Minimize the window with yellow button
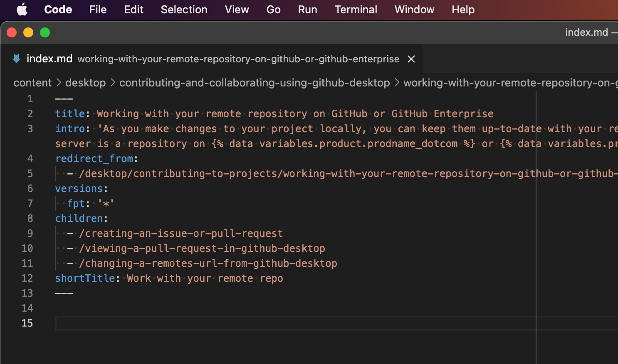This screenshot has width=618, height=364. point(28,32)
